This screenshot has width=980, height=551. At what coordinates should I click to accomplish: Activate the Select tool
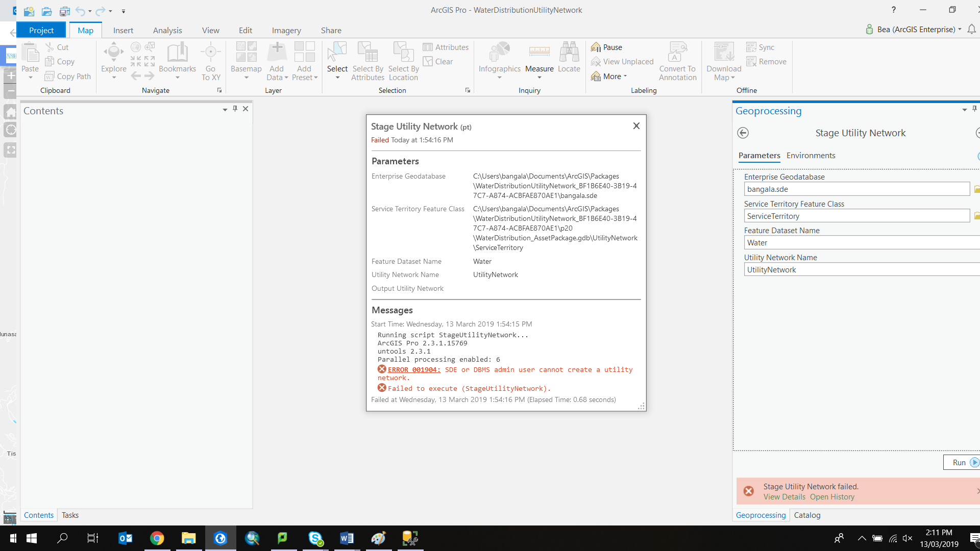point(337,53)
